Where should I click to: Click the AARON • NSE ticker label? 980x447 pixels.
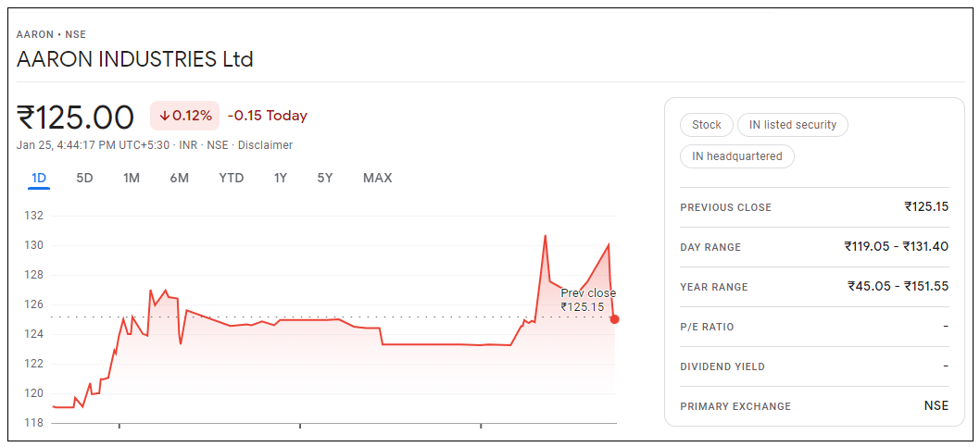coord(51,34)
